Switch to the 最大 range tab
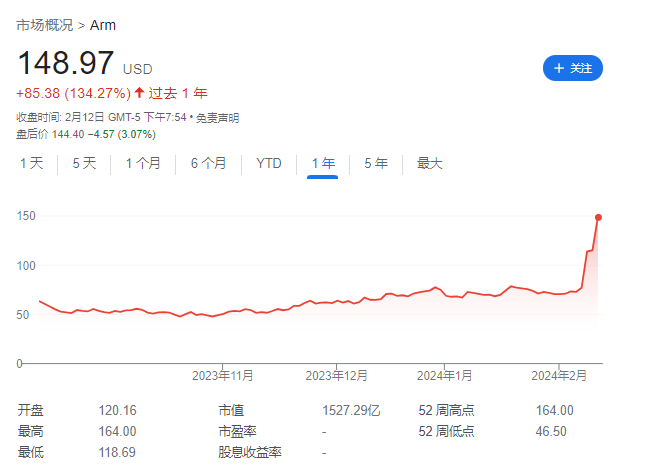Image resolution: width=646 pixels, height=470 pixels. pyautogui.click(x=429, y=164)
